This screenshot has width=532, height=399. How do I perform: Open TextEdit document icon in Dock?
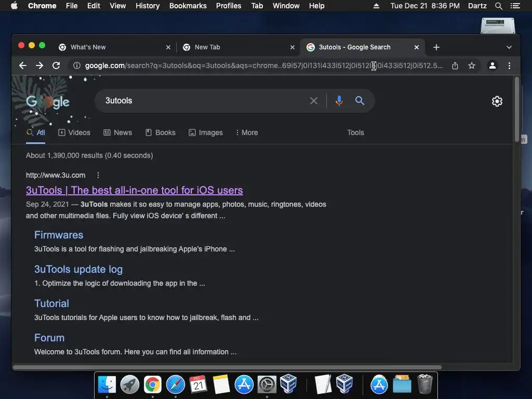322,384
